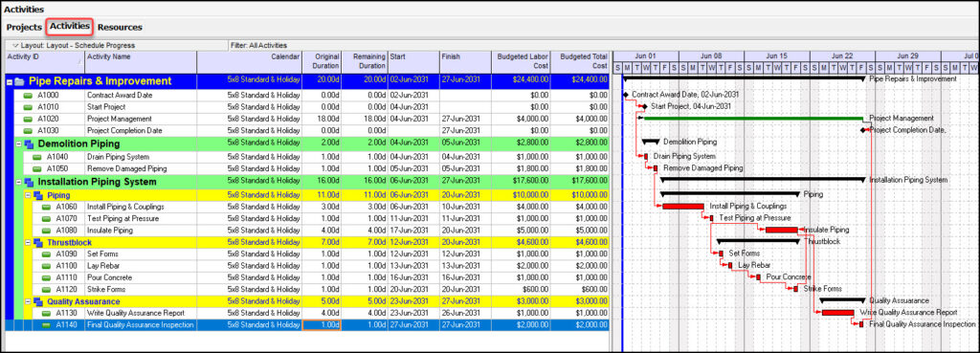Image resolution: width=980 pixels, height=353 pixels.
Task: Sort by the Activity Name column header
Action: coord(141,62)
